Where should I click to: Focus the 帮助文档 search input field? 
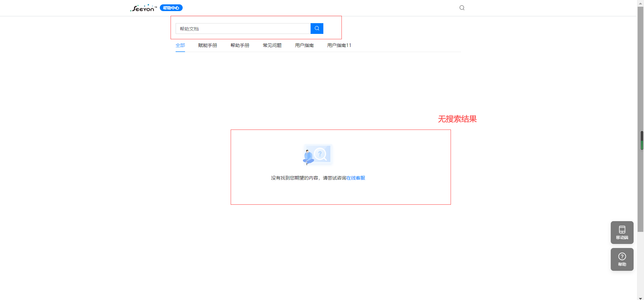click(243, 29)
